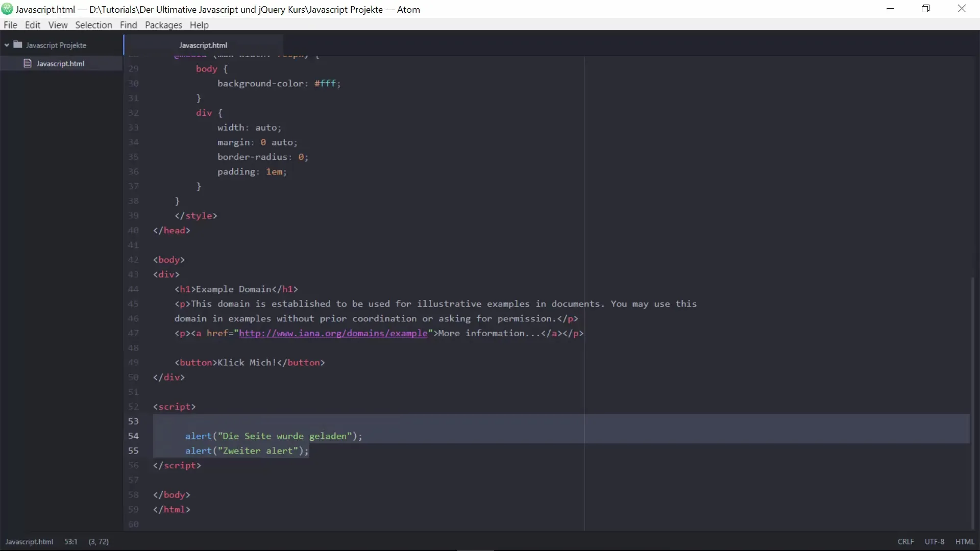Click the alert "Die Seite wurde geladen" line

point(274,436)
